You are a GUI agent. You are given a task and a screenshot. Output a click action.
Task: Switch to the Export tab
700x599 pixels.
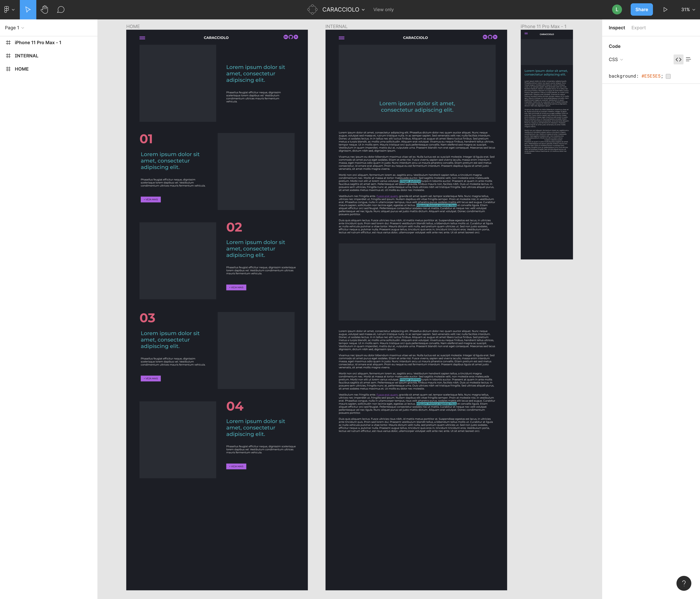638,27
